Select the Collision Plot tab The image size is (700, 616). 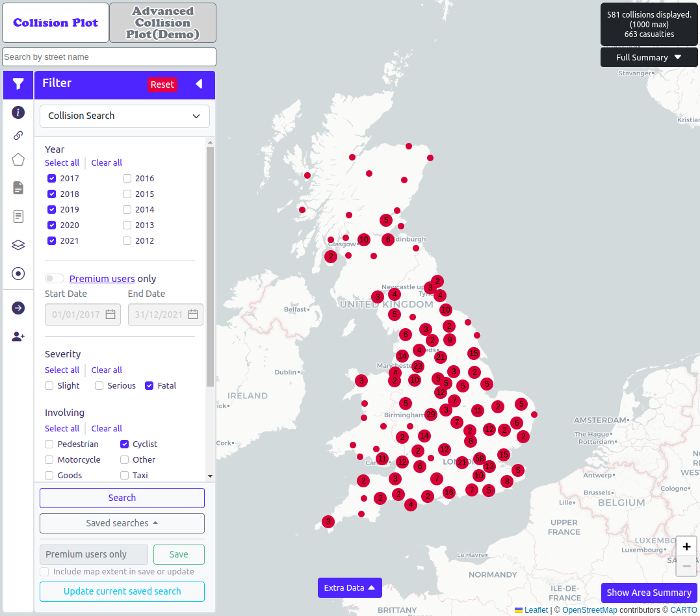pyautogui.click(x=56, y=23)
